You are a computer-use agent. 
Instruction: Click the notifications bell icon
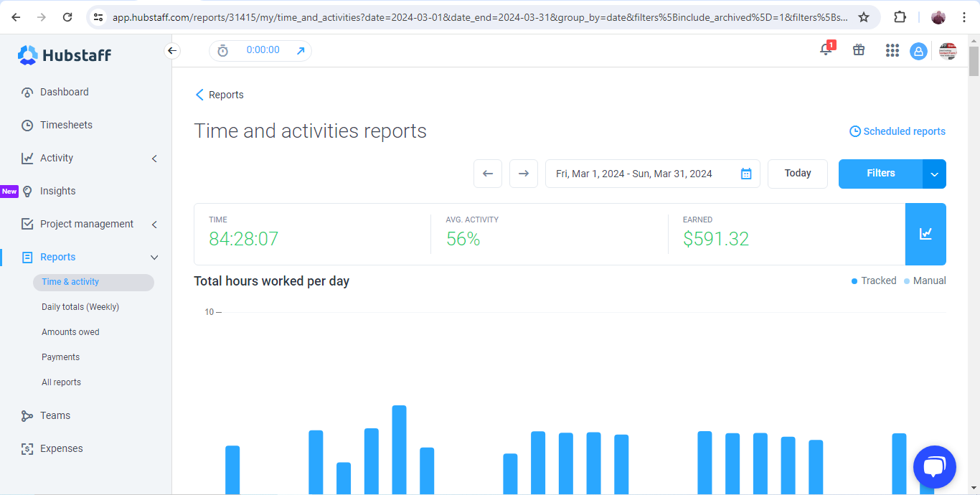click(x=826, y=50)
